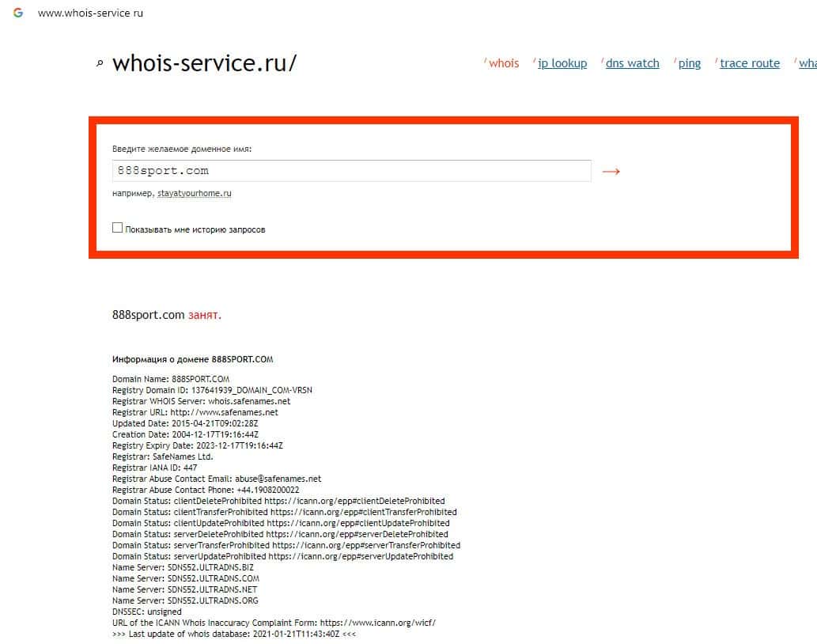This screenshot has width=817, height=644.
Task: Click the whois-service.ru/ site logo
Action: coord(204,63)
